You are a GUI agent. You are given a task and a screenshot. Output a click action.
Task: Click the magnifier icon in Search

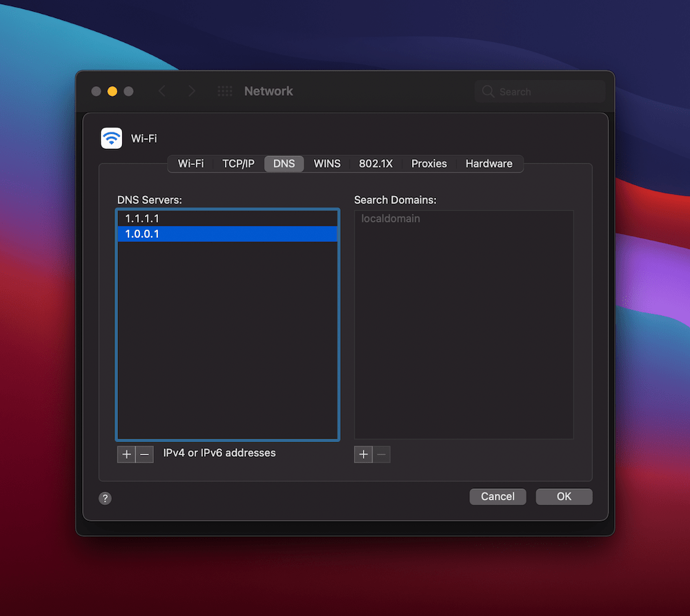(488, 92)
